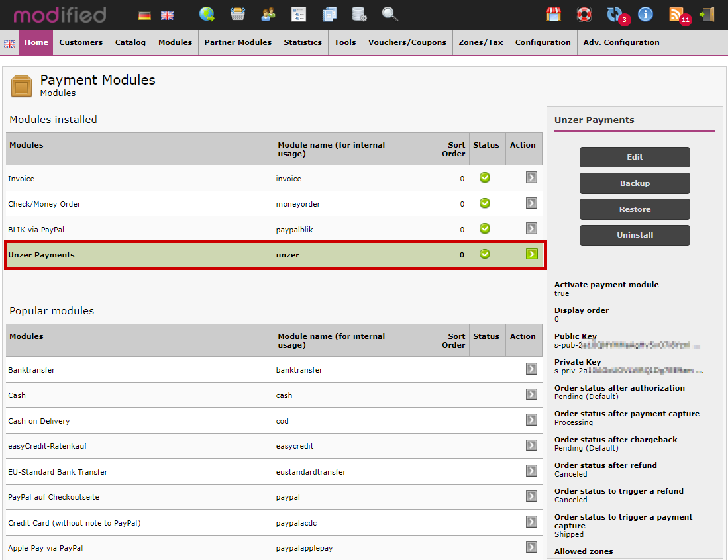The image size is (728, 560).
Task: Select the Banktransfer module
Action: (x=31, y=370)
